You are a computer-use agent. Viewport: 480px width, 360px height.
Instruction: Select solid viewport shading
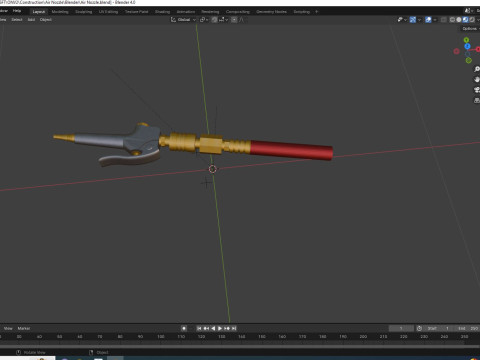pos(459,20)
